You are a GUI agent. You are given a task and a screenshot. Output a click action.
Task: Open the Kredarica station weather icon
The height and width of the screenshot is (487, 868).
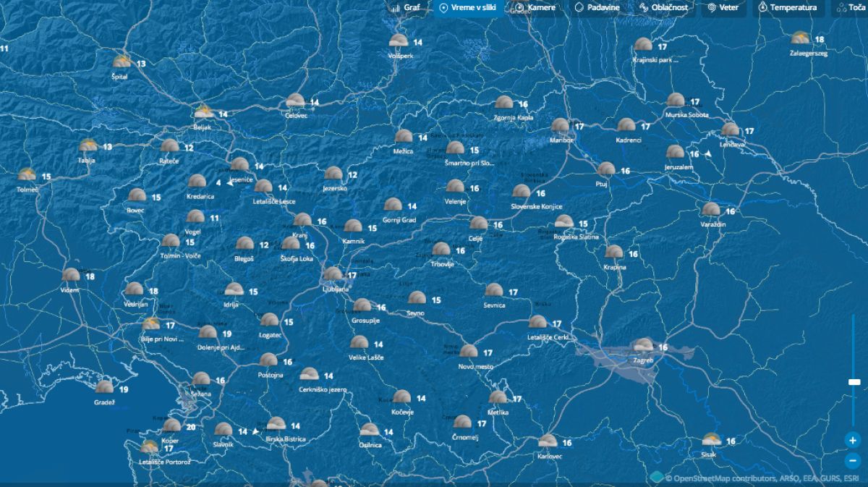(x=197, y=181)
